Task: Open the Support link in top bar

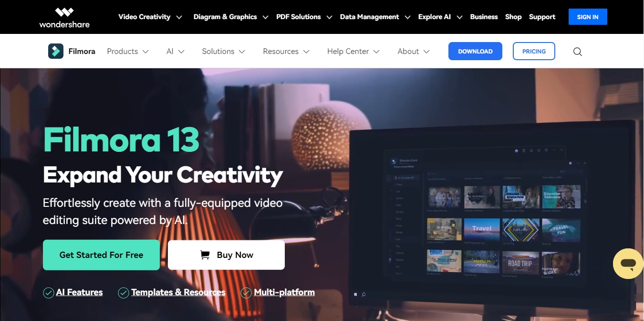Action: click(x=542, y=17)
